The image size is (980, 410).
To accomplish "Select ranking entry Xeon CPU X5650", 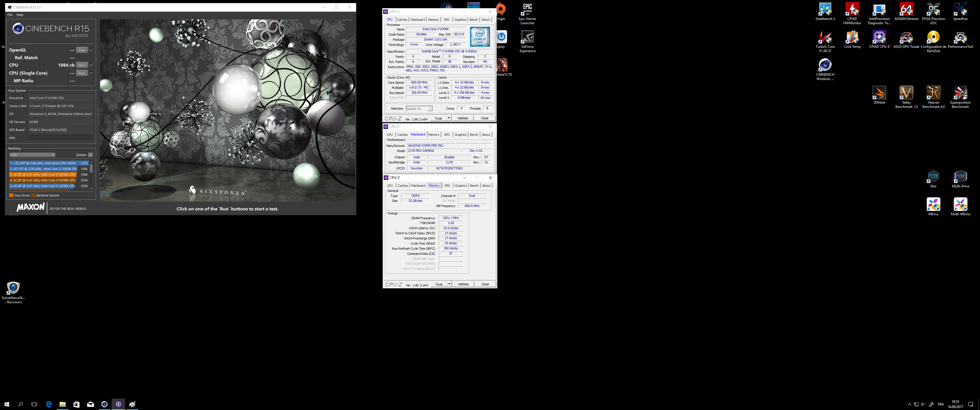I will pos(49,163).
